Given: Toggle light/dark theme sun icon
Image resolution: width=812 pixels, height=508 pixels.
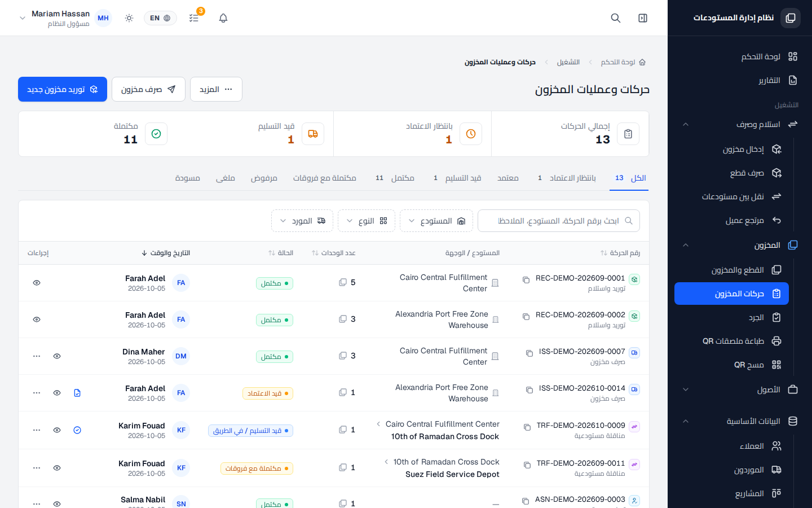Looking at the screenshot, I should (129, 18).
